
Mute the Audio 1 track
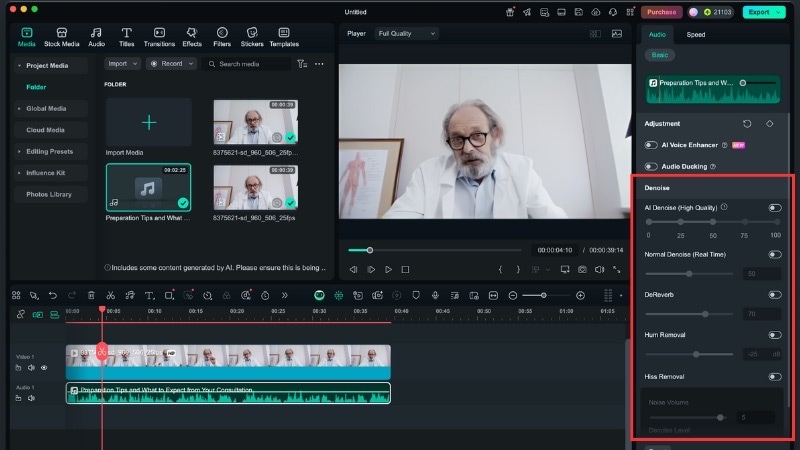31,398
